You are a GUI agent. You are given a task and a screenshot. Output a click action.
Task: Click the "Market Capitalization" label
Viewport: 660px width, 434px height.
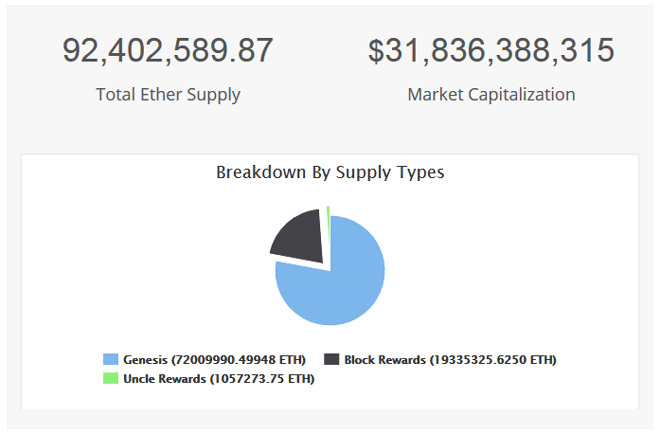(x=491, y=95)
